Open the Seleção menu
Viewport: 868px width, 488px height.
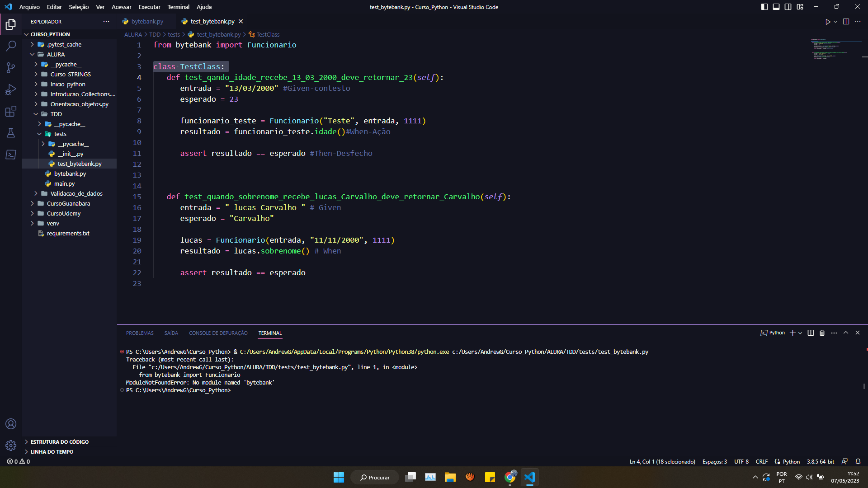(79, 7)
